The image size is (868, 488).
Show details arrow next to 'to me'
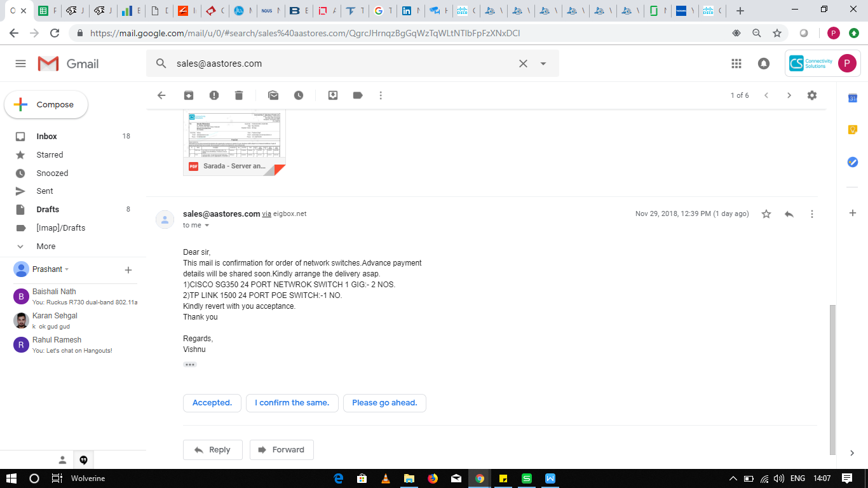(x=207, y=226)
